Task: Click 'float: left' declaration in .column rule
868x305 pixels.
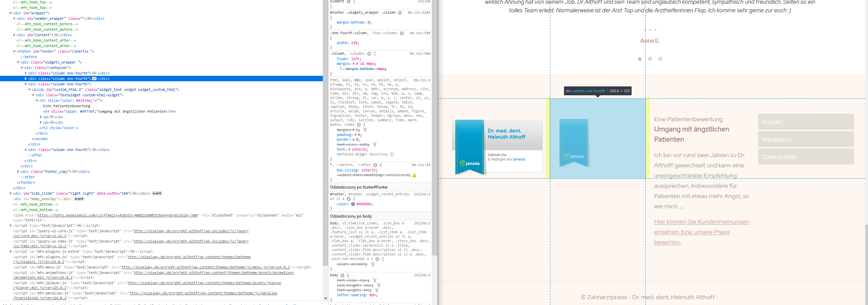Action: coord(349,59)
